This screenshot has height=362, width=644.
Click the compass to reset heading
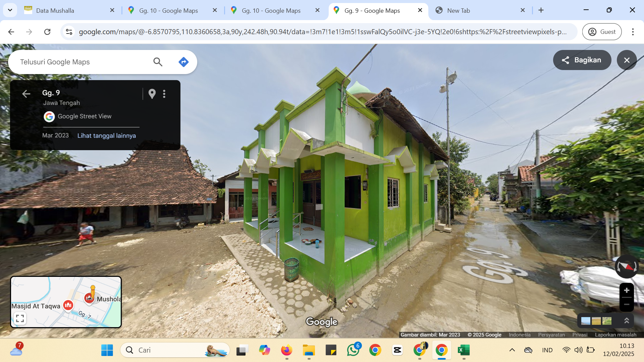tap(626, 266)
